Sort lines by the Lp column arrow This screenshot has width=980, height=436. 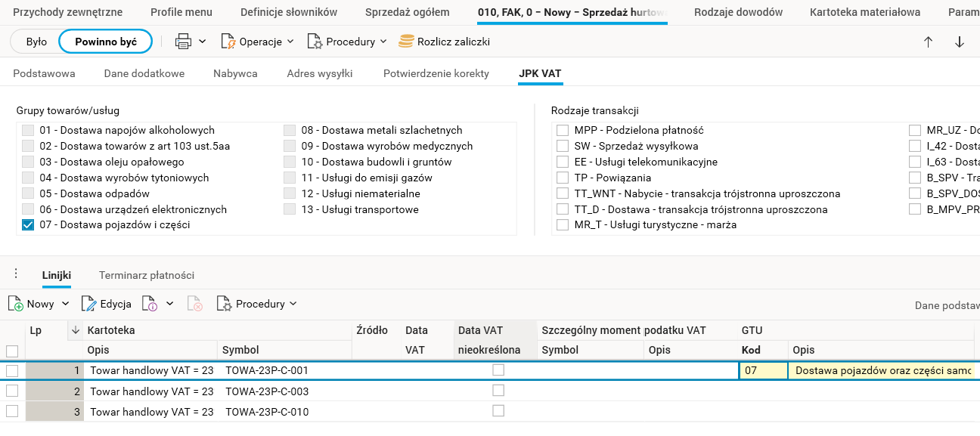pos(75,330)
